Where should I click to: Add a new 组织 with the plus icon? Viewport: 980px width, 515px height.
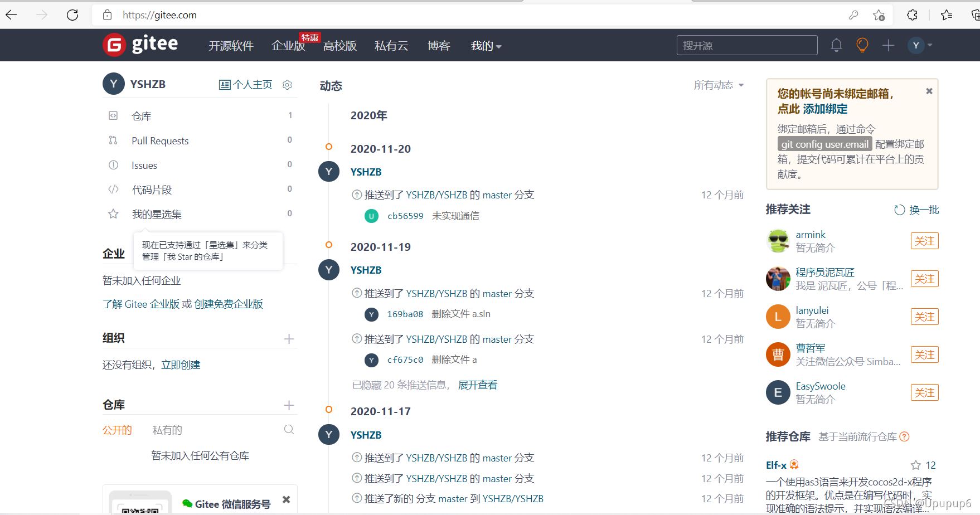pyautogui.click(x=289, y=339)
